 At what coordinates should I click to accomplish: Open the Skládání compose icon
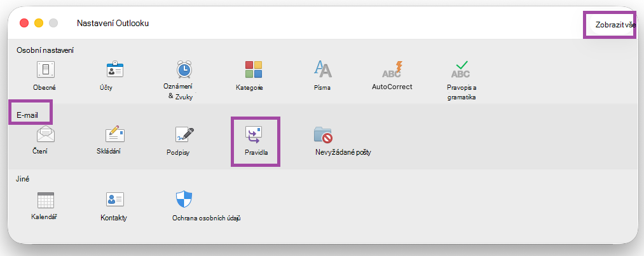115,134
